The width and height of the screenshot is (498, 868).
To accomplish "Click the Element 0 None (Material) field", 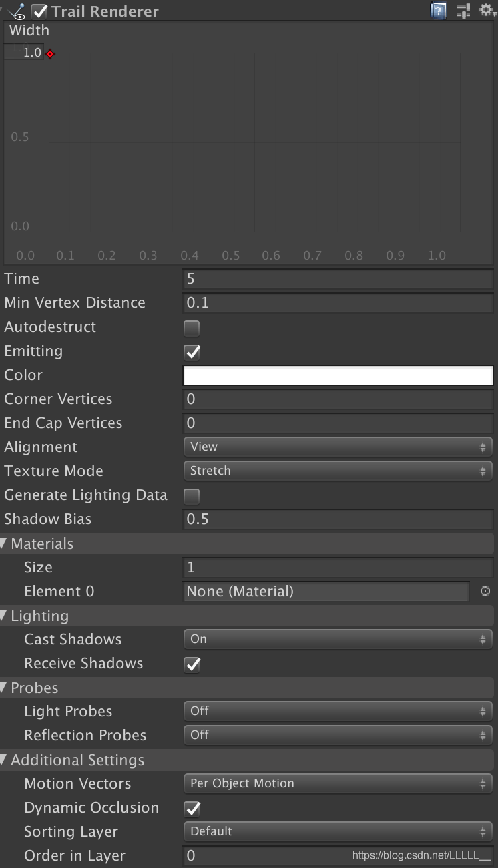I will [326, 592].
